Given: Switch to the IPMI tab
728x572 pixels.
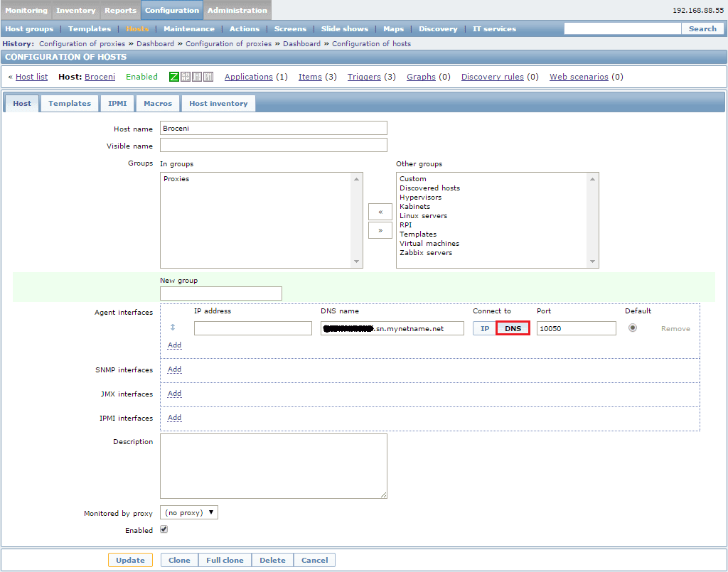Looking at the screenshot, I should tap(117, 104).
